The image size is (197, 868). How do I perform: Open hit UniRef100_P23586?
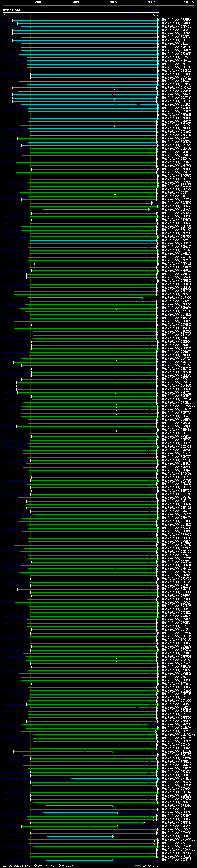pos(176,20)
